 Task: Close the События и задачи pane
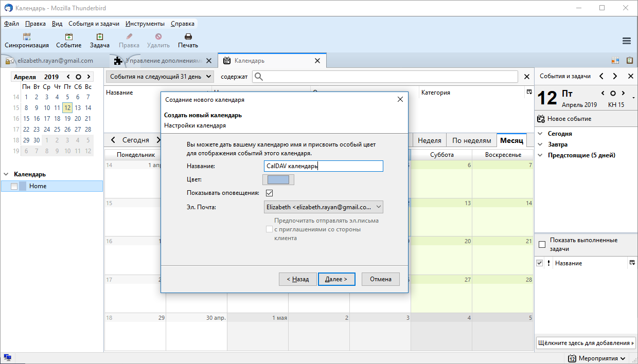point(631,76)
